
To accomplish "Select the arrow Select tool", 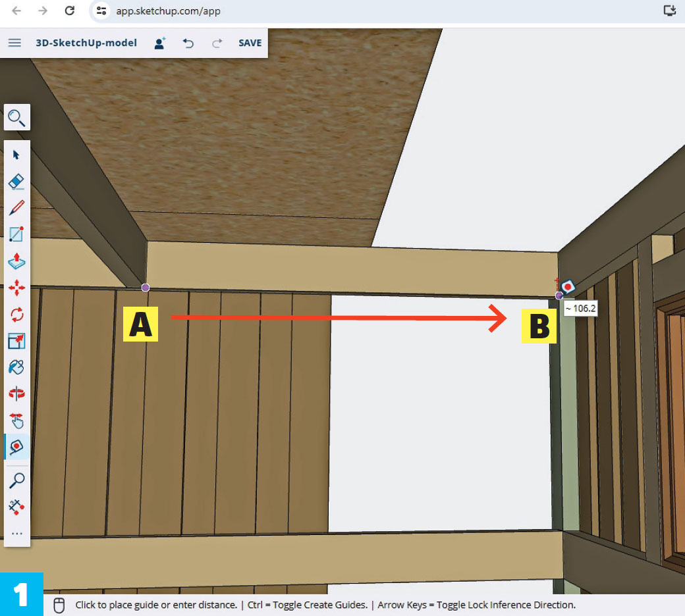I will tap(16, 155).
